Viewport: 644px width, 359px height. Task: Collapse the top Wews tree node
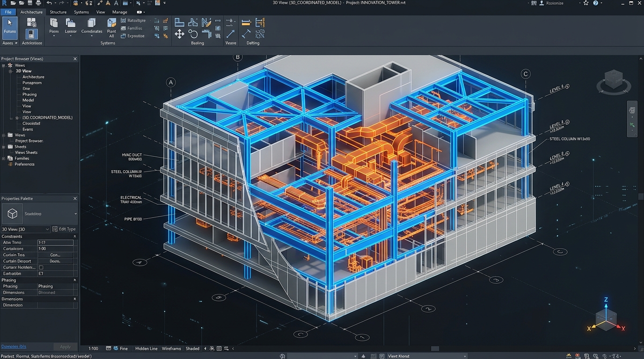(4, 65)
